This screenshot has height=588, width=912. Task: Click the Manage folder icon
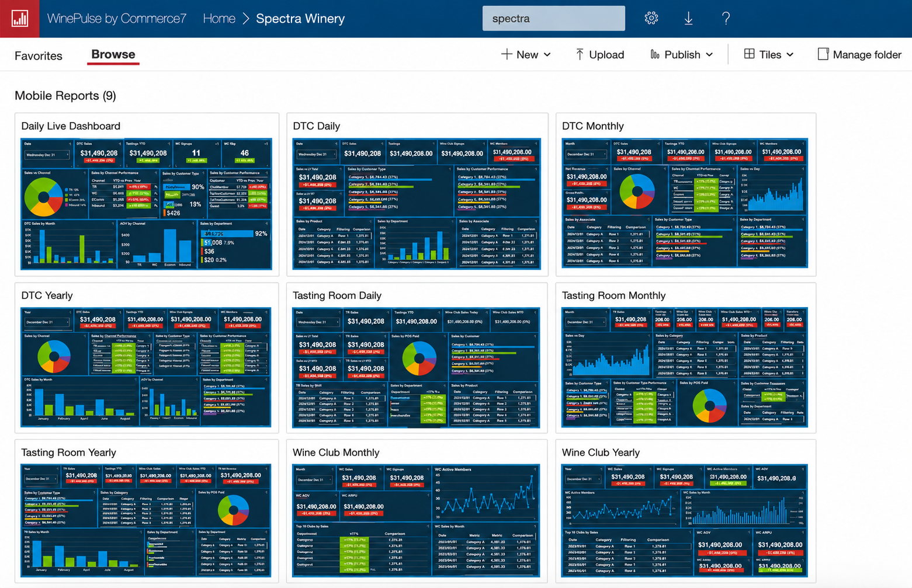[x=823, y=54]
